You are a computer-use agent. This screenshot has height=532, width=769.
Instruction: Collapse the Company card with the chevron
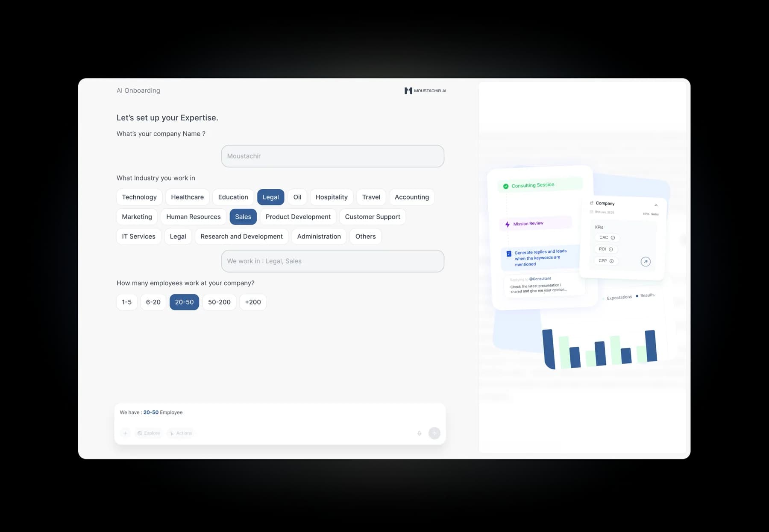click(x=656, y=205)
